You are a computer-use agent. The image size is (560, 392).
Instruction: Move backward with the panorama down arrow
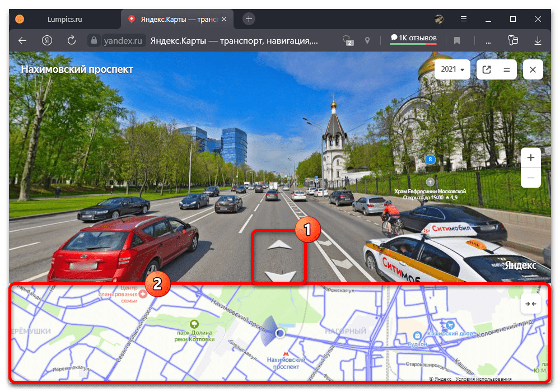tap(279, 275)
